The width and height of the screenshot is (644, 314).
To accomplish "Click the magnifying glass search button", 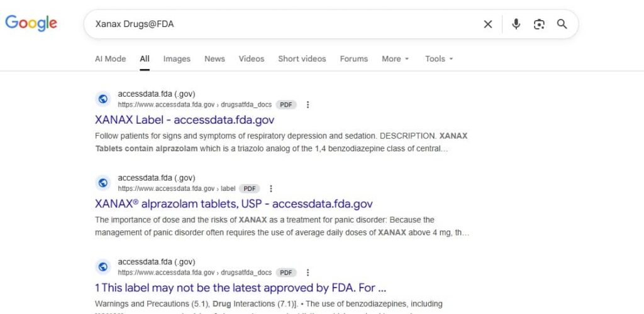I will (x=562, y=24).
